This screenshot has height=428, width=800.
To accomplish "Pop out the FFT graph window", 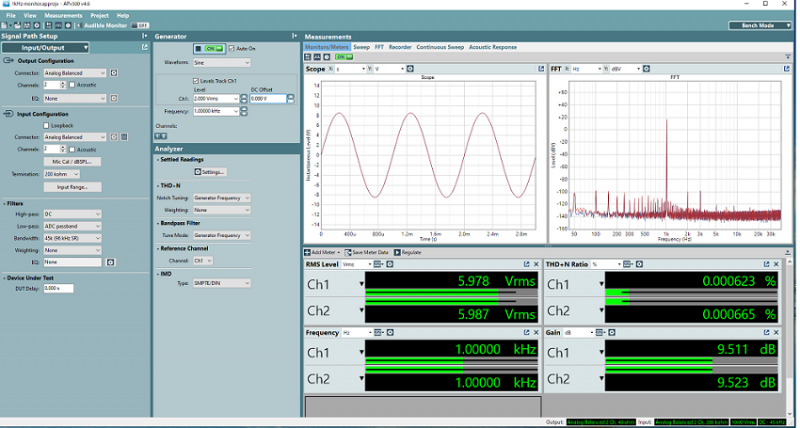I will coord(786,69).
